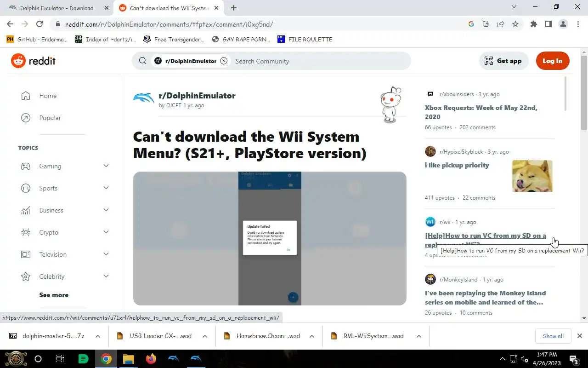Image resolution: width=588 pixels, height=368 pixels.
Task: Open 'i like pickup priority' post
Action: (457, 165)
